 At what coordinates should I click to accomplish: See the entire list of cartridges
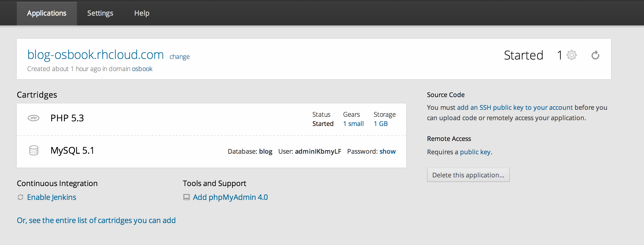click(x=96, y=220)
